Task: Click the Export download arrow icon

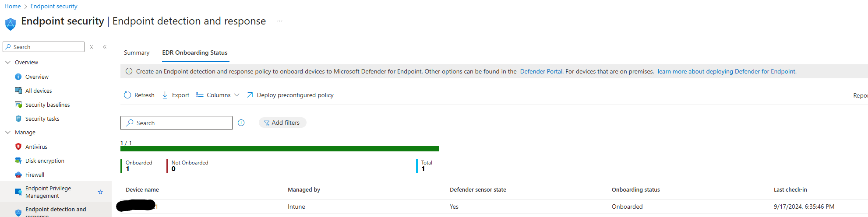Action: pos(165,95)
